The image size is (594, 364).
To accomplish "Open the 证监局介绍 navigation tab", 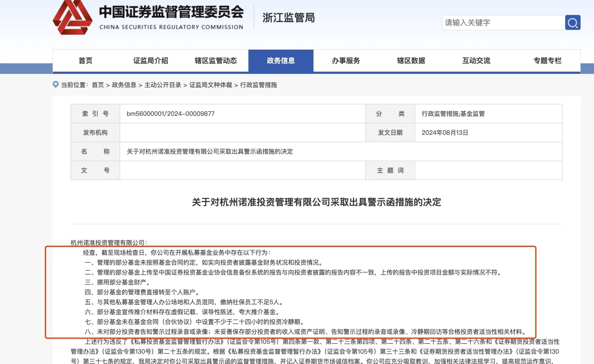I will 150,61.
